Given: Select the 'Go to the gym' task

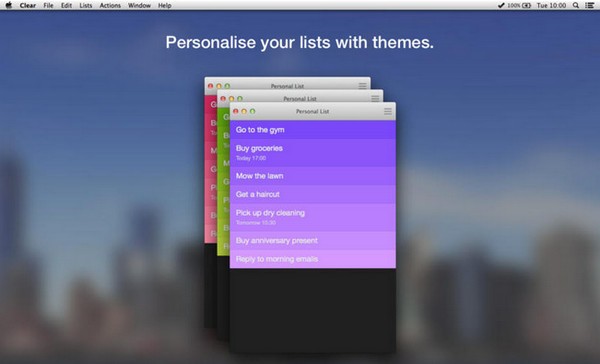Looking at the screenshot, I should [x=313, y=130].
